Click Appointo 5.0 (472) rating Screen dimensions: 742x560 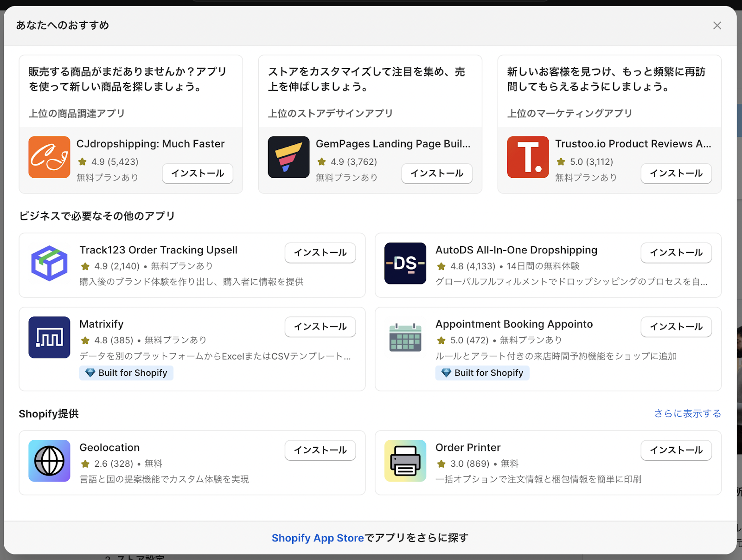click(x=463, y=341)
